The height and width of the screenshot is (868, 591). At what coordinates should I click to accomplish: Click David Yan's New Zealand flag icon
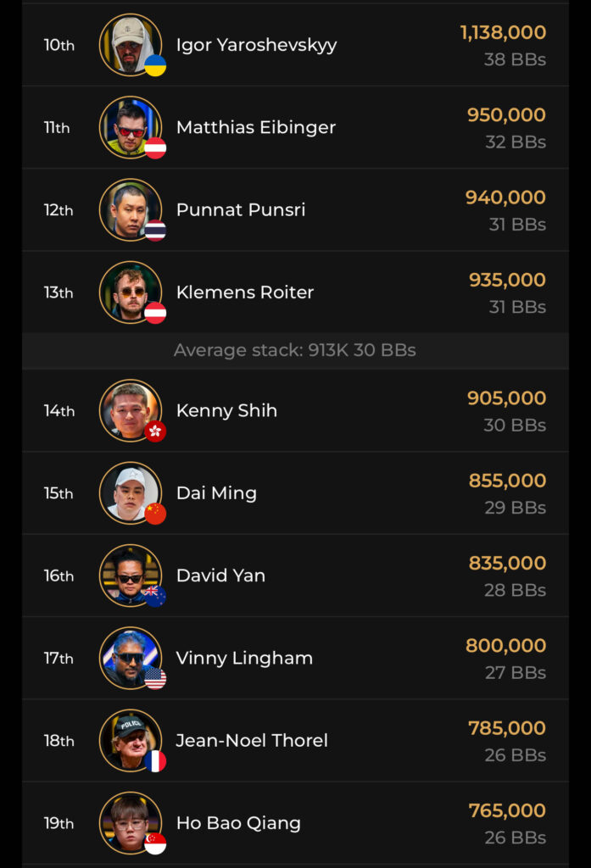coord(155,596)
